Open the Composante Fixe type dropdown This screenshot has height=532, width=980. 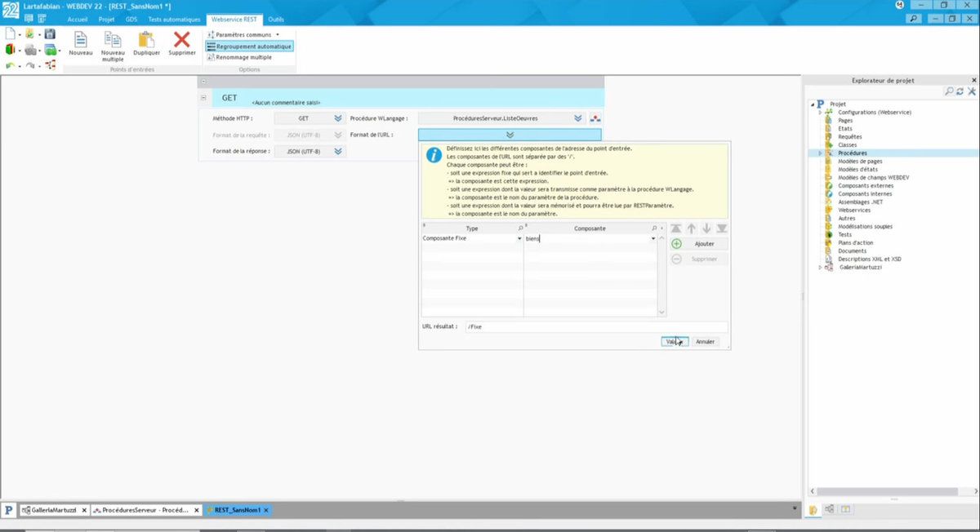coord(519,237)
